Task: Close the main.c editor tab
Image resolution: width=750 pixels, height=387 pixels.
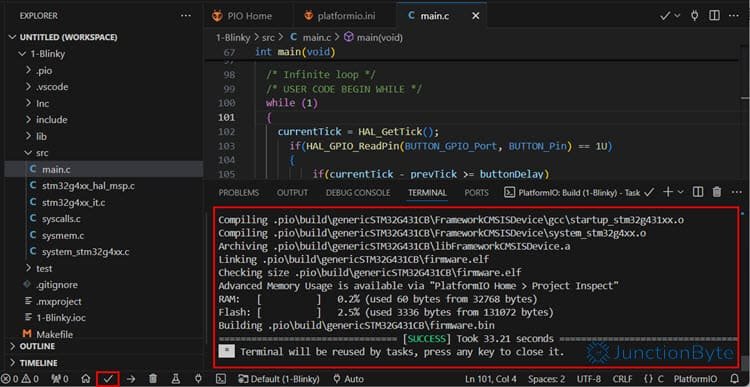Action: [475, 16]
